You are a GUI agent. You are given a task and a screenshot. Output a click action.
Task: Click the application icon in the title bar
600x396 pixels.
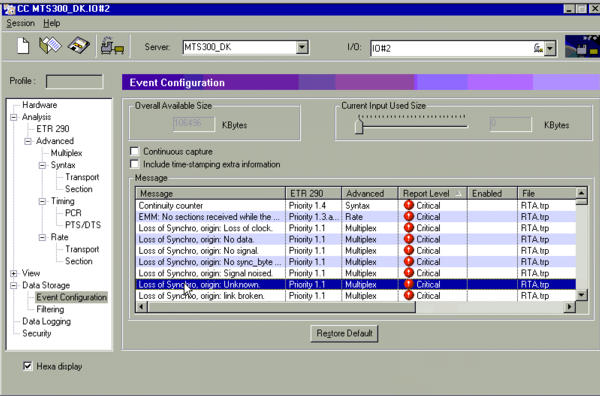tap(8, 9)
